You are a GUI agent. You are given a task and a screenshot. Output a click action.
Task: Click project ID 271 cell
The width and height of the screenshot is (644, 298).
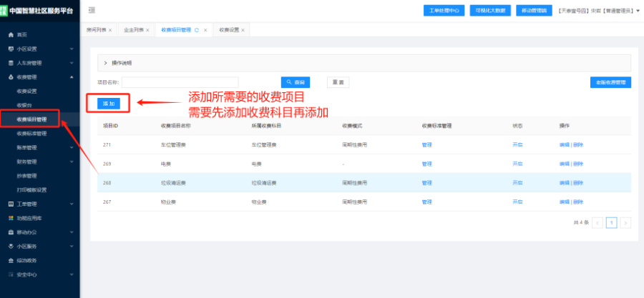pyautogui.click(x=107, y=144)
